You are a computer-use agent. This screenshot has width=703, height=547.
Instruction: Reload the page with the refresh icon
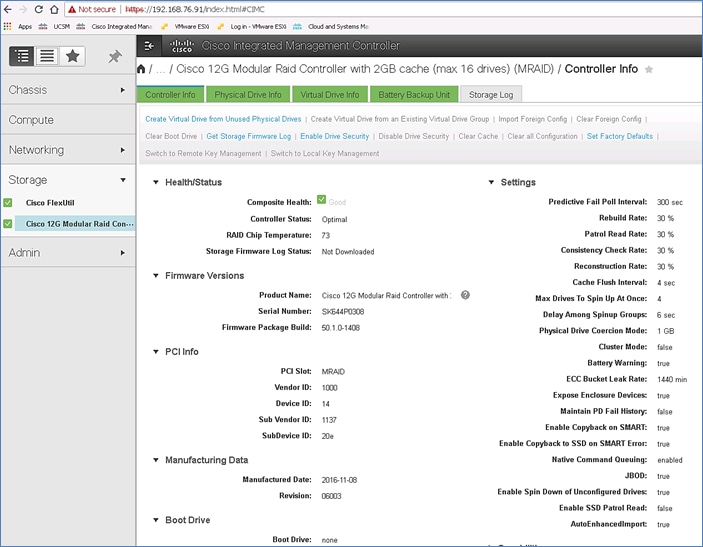point(39,9)
